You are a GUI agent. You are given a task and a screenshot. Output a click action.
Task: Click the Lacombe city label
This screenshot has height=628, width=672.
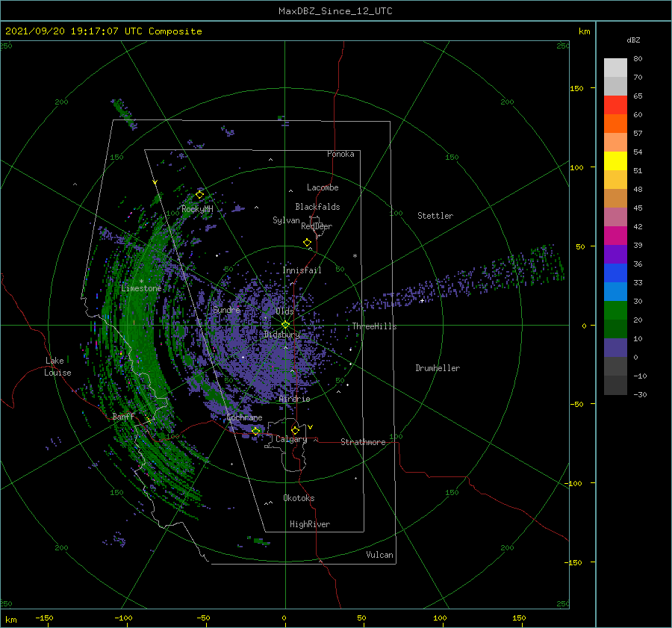(x=323, y=187)
